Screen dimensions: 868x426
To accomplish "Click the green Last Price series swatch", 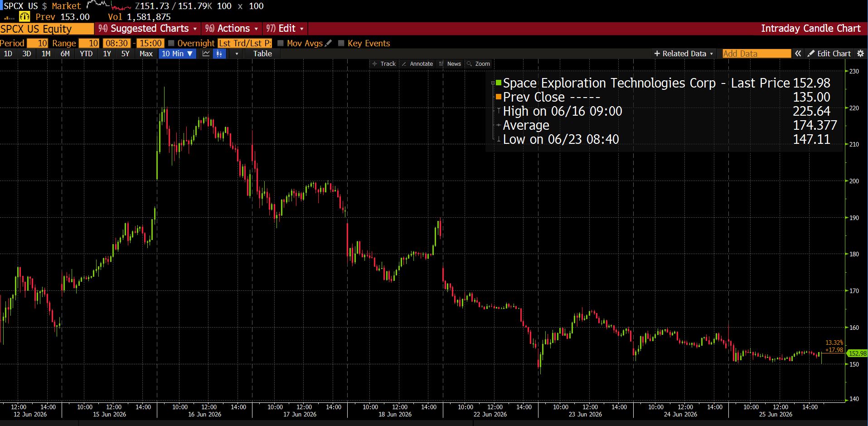I will point(499,83).
